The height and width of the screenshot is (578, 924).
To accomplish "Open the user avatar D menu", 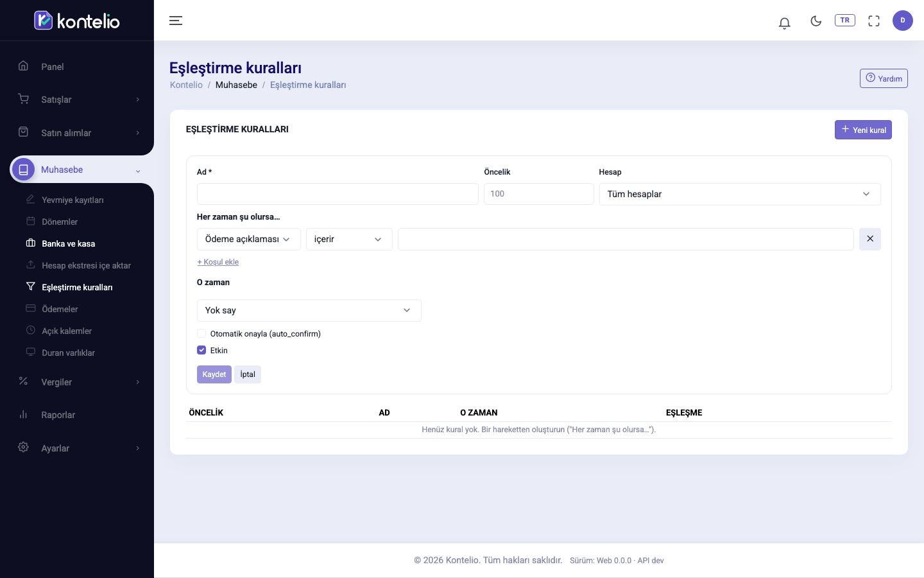I will pyautogui.click(x=903, y=21).
